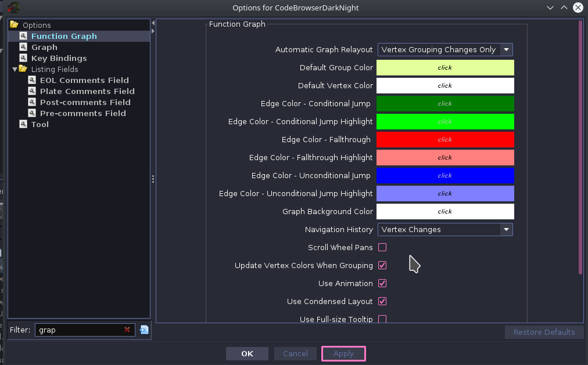Enable Scroll Wheel Pans
Viewport: 588px width, 365px height.
click(x=382, y=247)
